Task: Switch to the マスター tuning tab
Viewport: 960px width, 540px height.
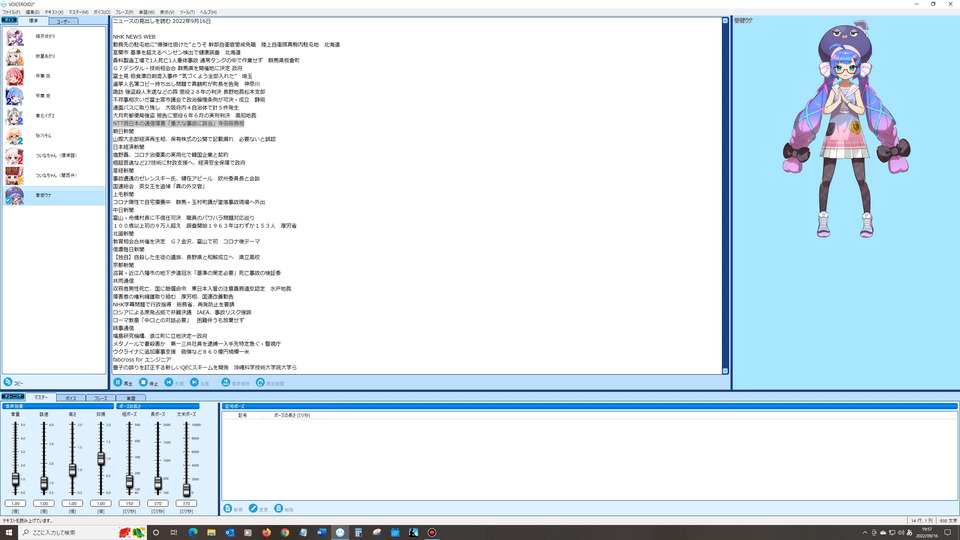Action: click(x=40, y=397)
